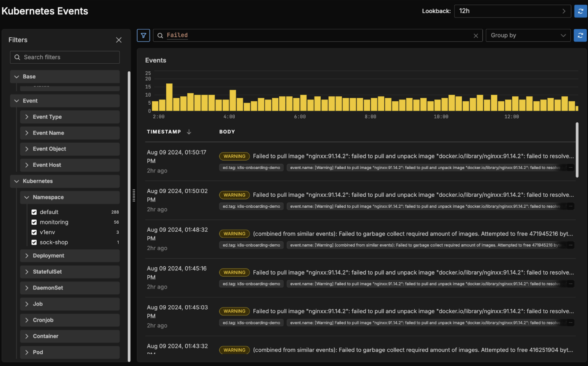
Task: Toggle the sock-shop namespace checkbox
Action: coord(34,242)
